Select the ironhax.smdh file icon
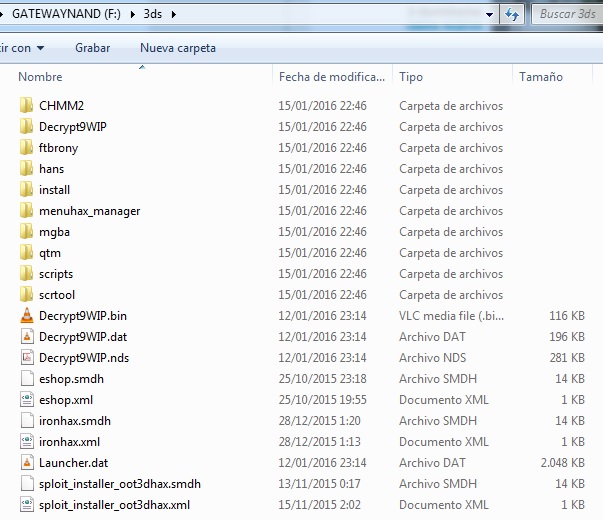Viewport: 603px width, 520px height. (x=27, y=420)
